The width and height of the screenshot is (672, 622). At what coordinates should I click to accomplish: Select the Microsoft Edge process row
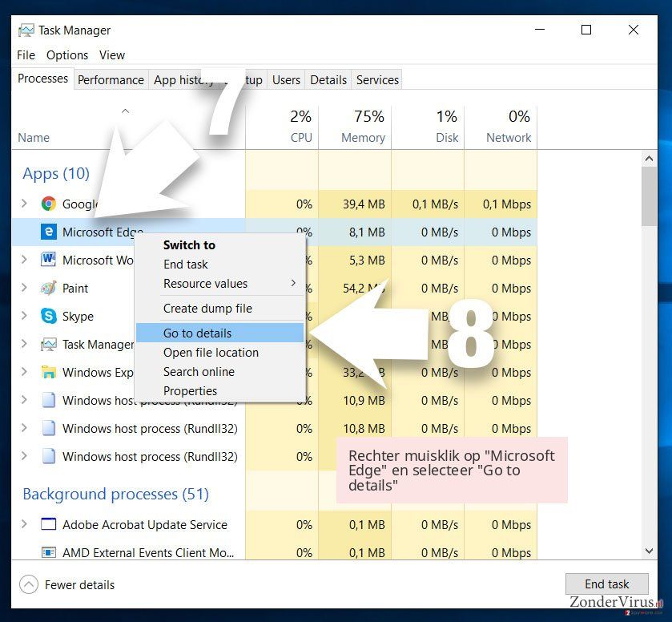tap(274, 232)
